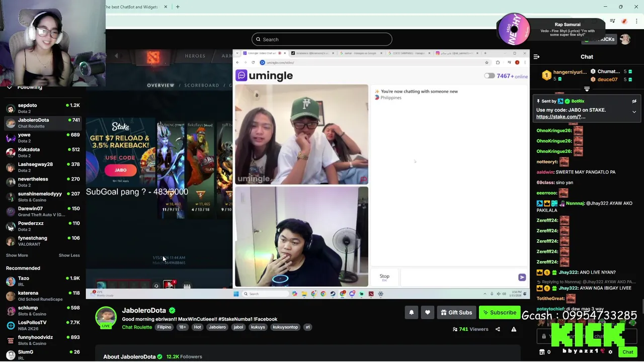Open the Chat Roulette category link
Image resolution: width=644 pixels, height=362 pixels.
pos(137,327)
